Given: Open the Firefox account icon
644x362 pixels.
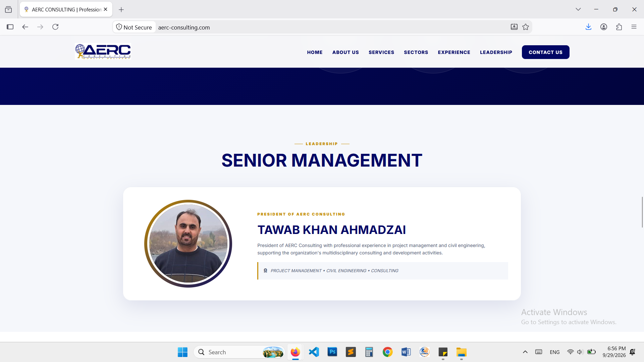Looking at the screenshot, I should coord(604,27).
